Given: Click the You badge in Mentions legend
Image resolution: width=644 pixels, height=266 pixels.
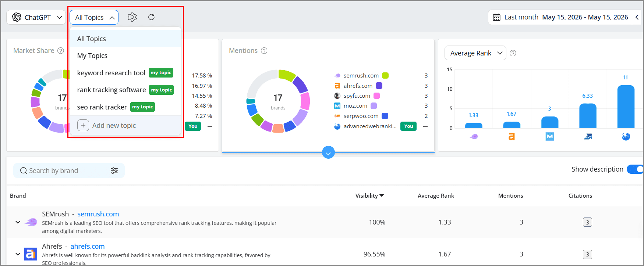Looking at the screenshot, I should pos(408,126).
